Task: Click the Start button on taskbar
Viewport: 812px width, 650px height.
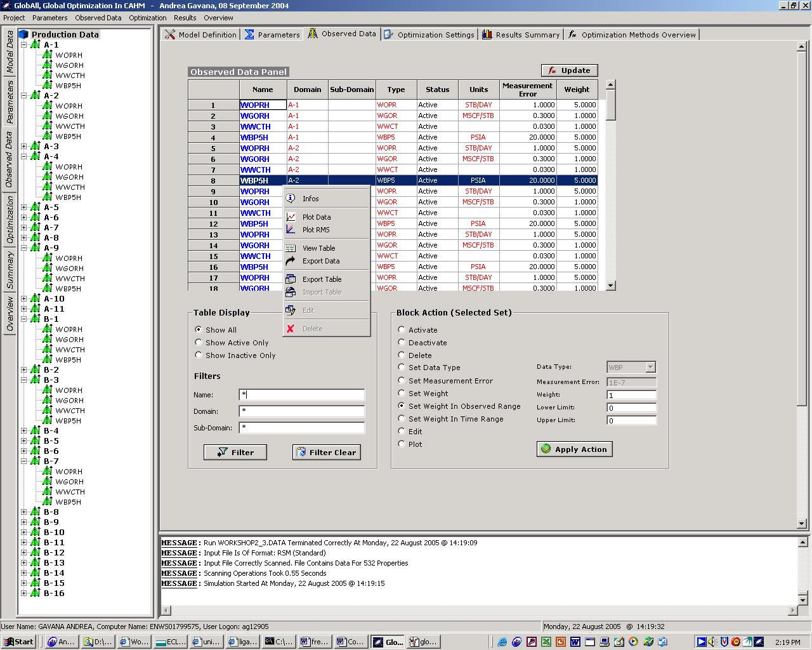Action: click(x=17, y=642)
